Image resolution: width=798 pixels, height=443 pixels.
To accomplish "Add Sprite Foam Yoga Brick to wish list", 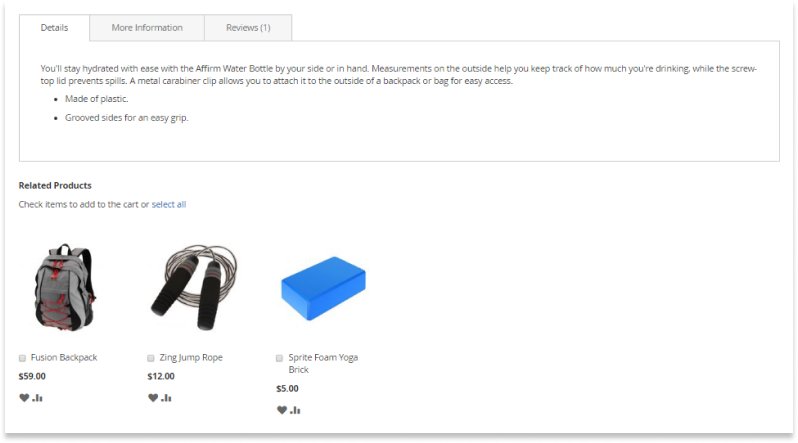I will point(281,410).
